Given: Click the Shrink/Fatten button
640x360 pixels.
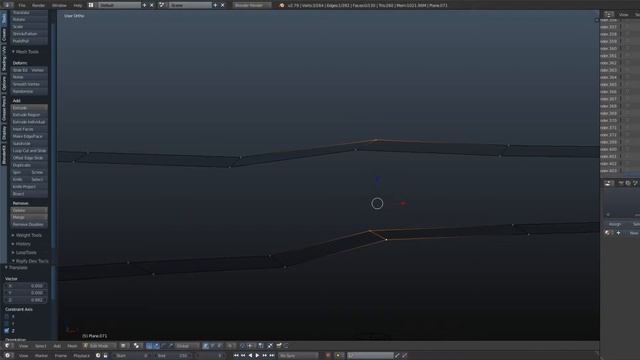Looking at the screenshot, I should (x=29, y=34).
